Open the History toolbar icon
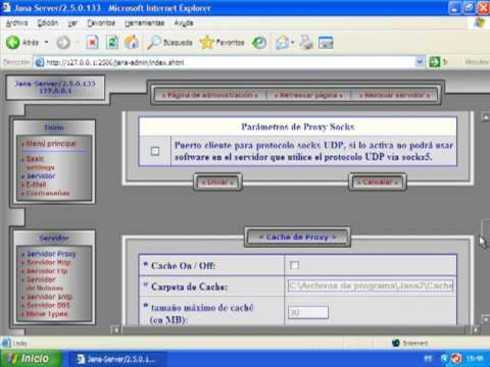 [x=259, y=43]
